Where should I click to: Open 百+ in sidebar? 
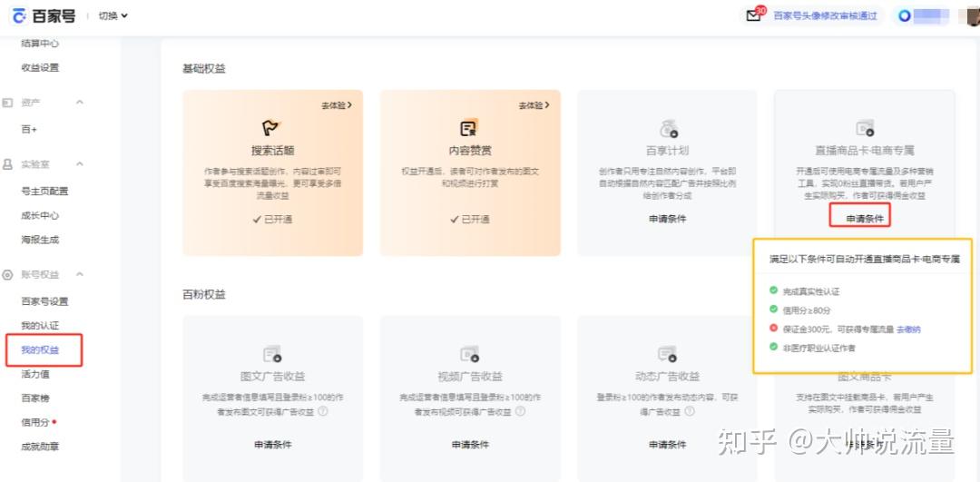point(29,130)
